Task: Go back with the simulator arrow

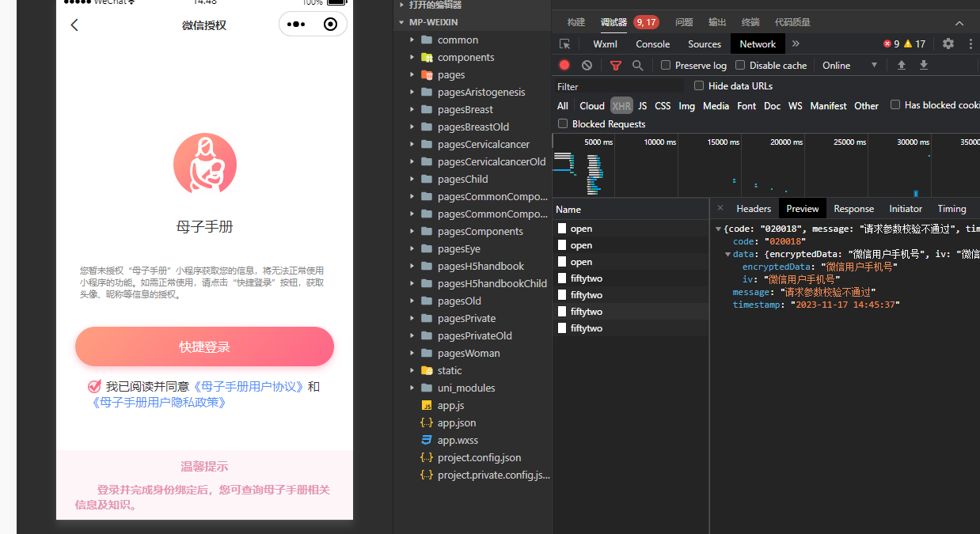Action: click(74, 25)
